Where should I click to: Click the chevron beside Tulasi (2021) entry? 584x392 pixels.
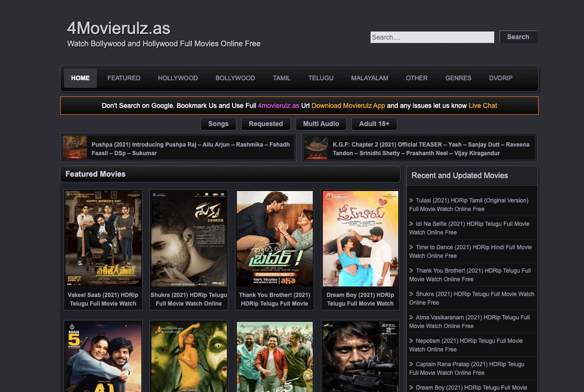(x=411, y=201)
